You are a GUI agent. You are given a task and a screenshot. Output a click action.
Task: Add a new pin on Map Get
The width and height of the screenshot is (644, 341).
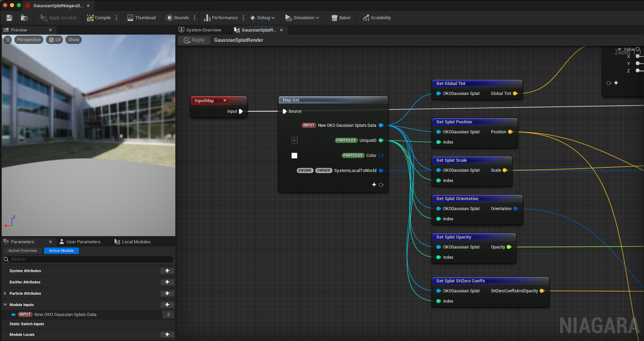coord(374,185)
